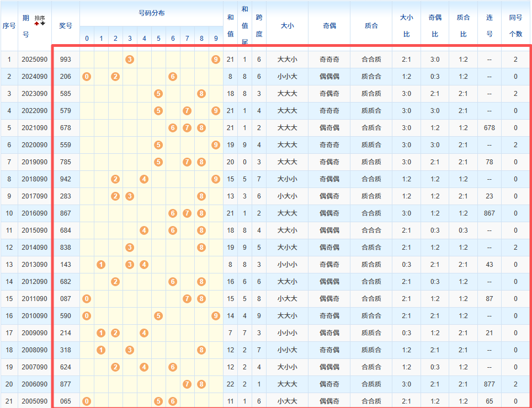Image resolution: width=532 pixels, height=408 pixels.
Task: Click the 奇偶比 column header
Action: click(x=434, y=25)
